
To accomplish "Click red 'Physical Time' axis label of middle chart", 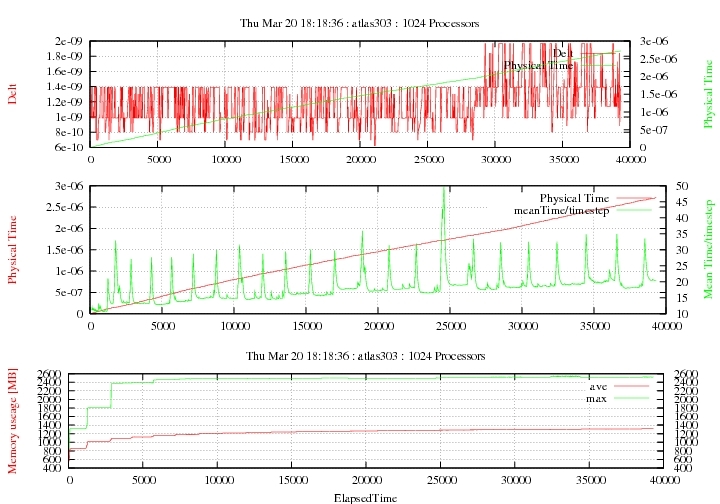I will [12, 250].
